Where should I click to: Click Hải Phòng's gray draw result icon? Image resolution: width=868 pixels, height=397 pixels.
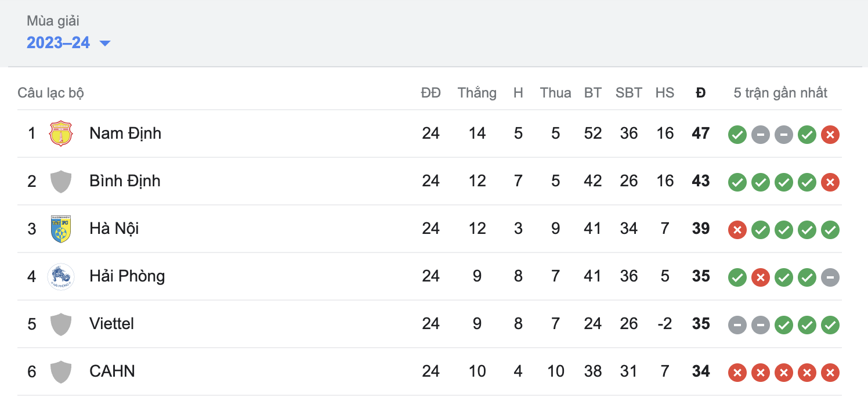click(830, 277)
